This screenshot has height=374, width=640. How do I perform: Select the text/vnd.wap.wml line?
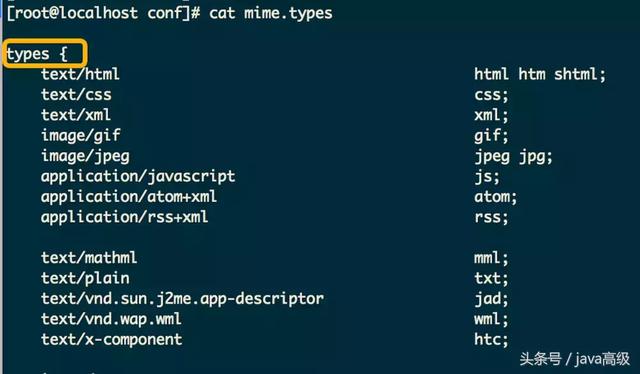111,319
